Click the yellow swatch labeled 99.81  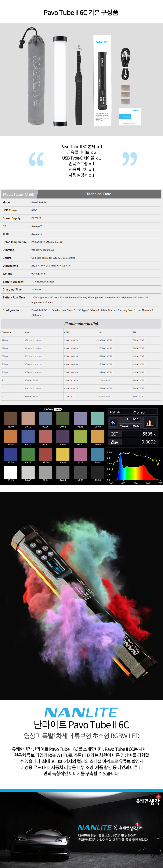click(x=63, y=455)
